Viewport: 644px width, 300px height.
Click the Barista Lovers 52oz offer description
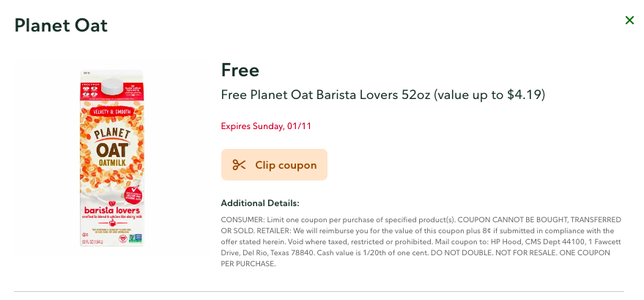click(344, 95)
